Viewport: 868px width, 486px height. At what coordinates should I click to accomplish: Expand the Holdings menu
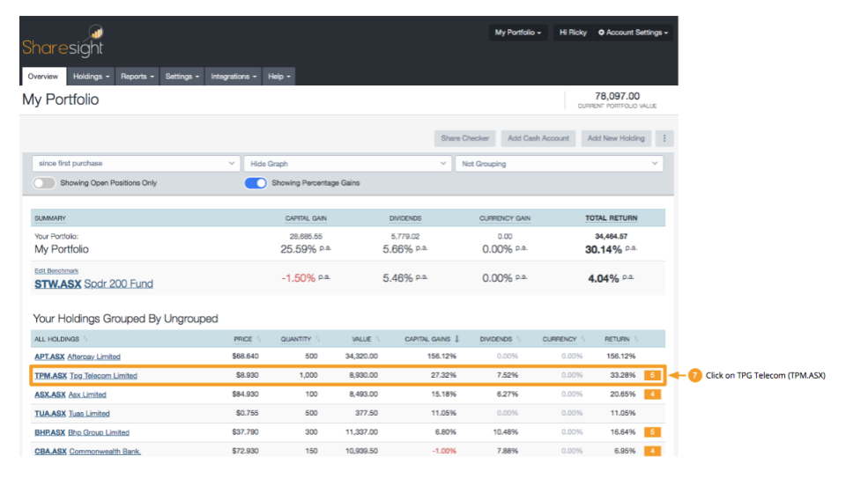[91, 77]
